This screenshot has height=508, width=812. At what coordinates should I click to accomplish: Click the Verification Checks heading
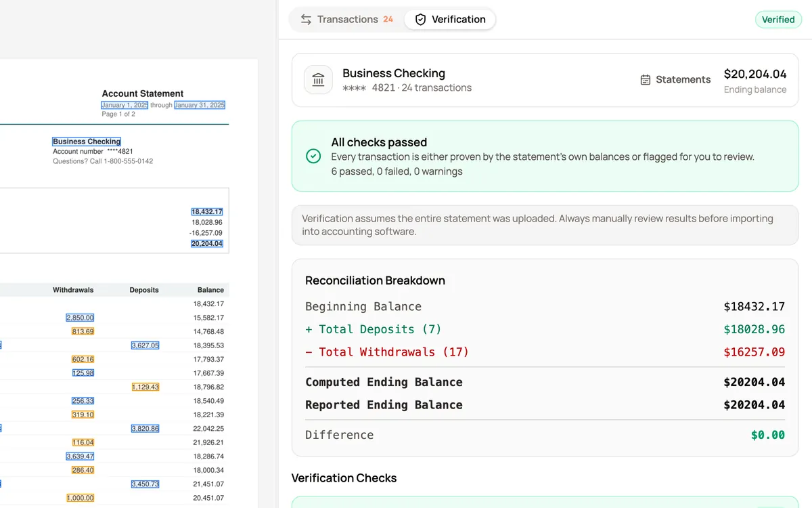(344, 478)
